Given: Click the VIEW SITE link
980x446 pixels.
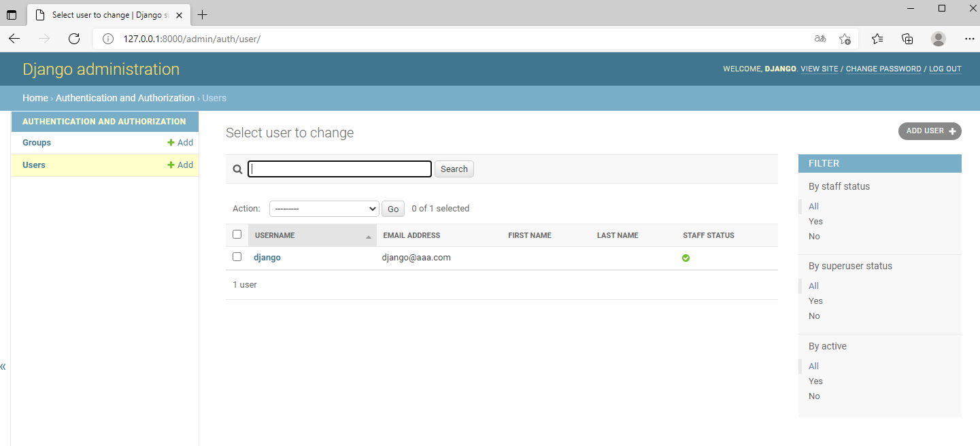Looking at the screenshot, I should pyautogui.click(x=820, y=69).
